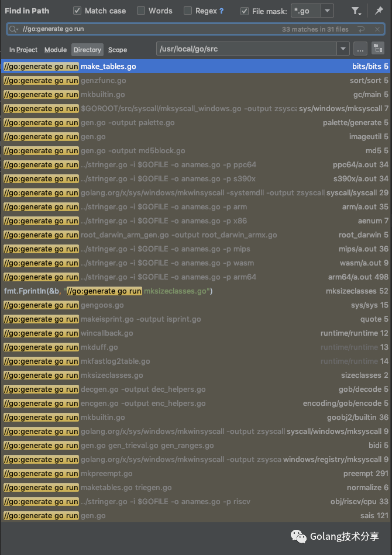Switch to the Module scope tab
This screenshot has width=392, height=555.
pos(56,50)
